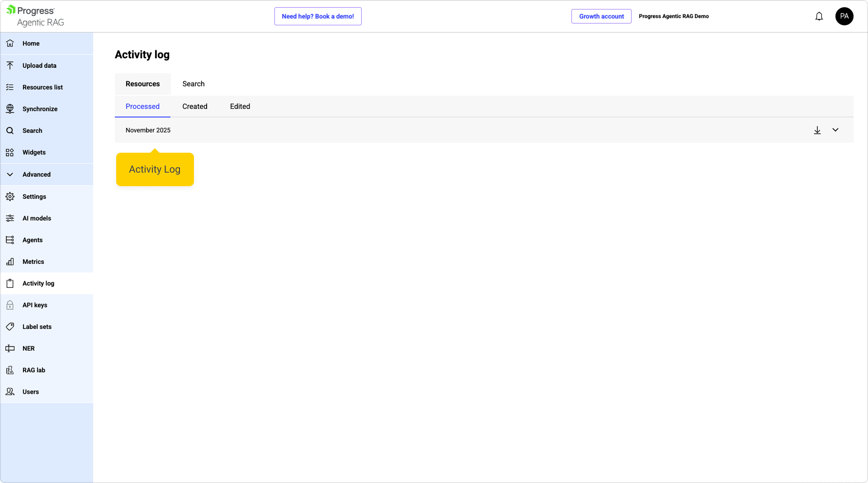
Task: Open AI models settings
Action: tap(37, 218)
